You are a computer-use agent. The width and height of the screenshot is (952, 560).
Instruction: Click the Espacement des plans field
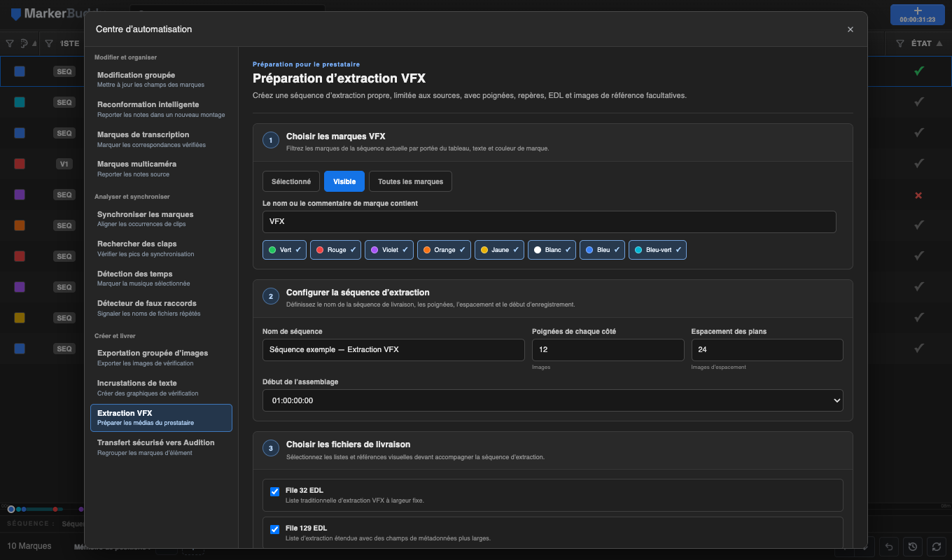click(767, 350)
